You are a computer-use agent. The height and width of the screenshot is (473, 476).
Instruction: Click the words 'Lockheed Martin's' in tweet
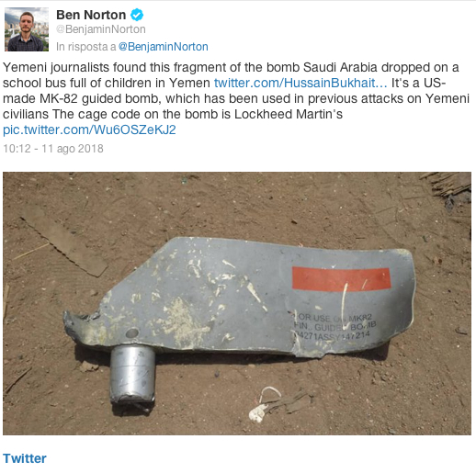pyautogui.click(x=289, y=114)
